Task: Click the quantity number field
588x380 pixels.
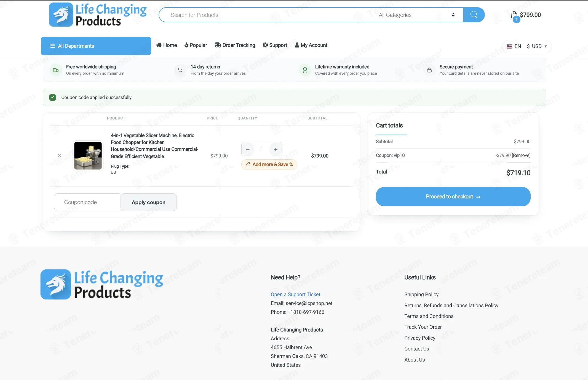Action: click(x=262, y=149)
